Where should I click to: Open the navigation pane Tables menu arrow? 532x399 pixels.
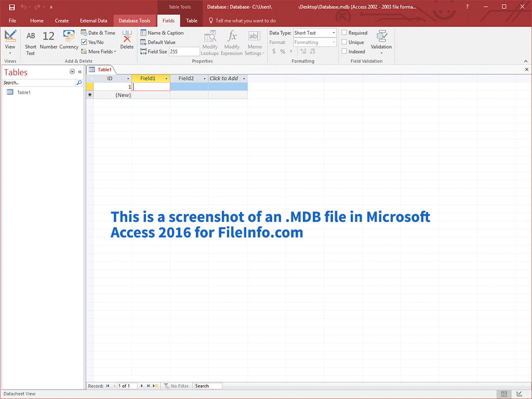coord(72,72)
